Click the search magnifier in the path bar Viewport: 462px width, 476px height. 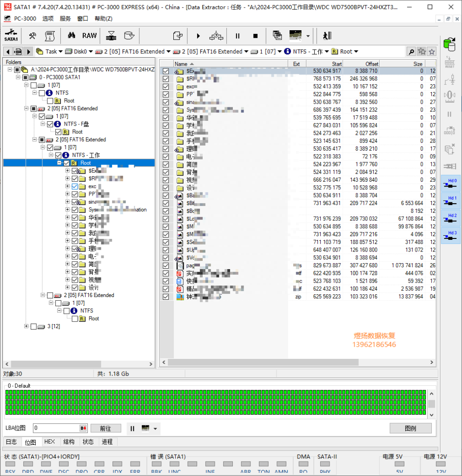point(411,52)
